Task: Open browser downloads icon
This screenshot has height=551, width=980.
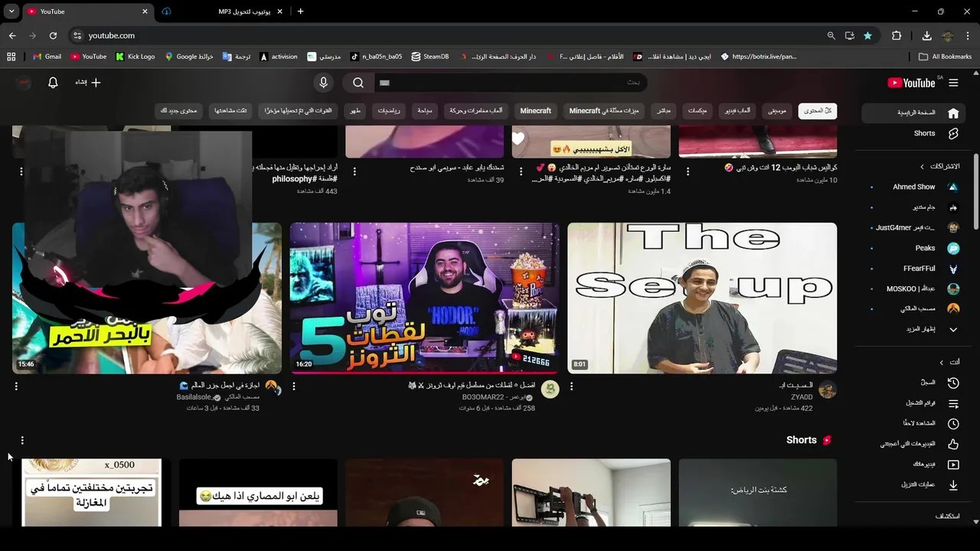Action: [x=926, y=35]
